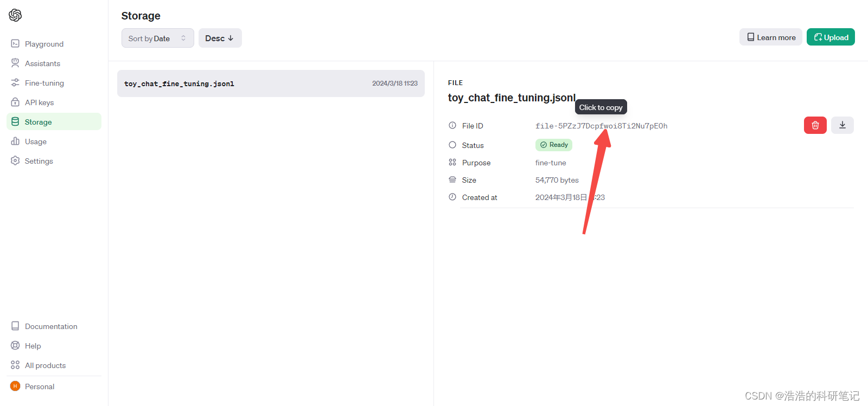Open Assistants in the sidebar

click(x=54, y=63)
